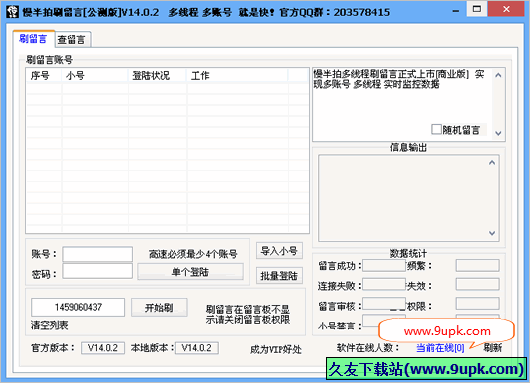Click up arrow of message text scrollbar

point(498,75)
